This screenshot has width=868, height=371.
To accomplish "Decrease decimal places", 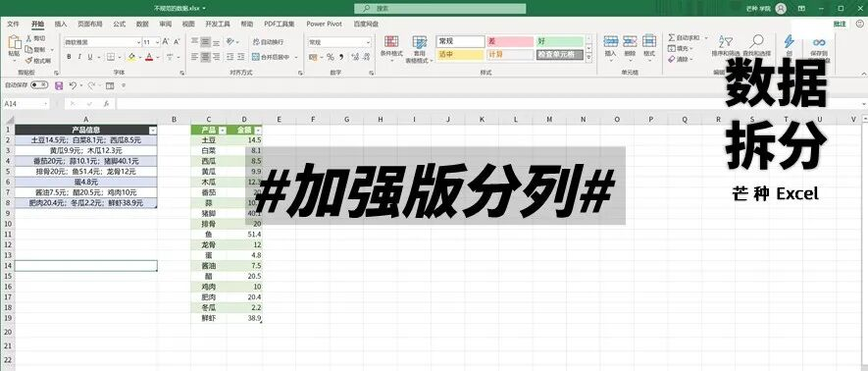I will (x=366, y=57).
